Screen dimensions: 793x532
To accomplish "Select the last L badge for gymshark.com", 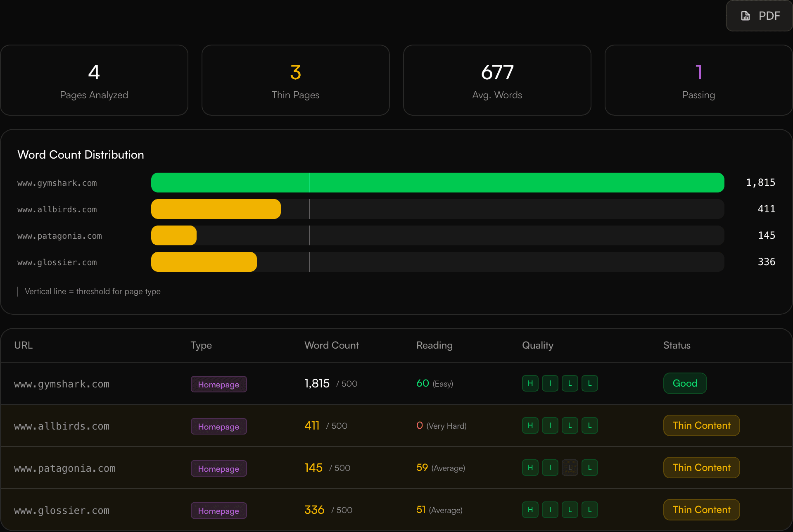I will 589,383.
